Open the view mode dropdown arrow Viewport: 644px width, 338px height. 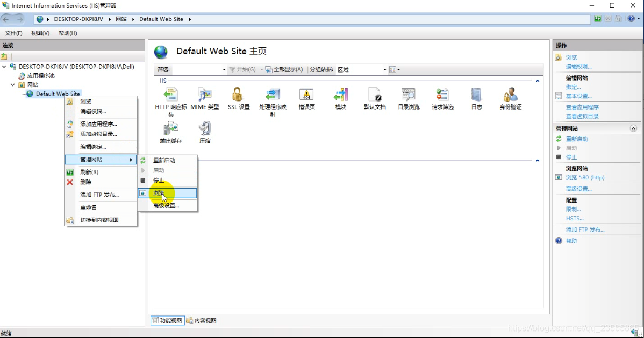398,70
